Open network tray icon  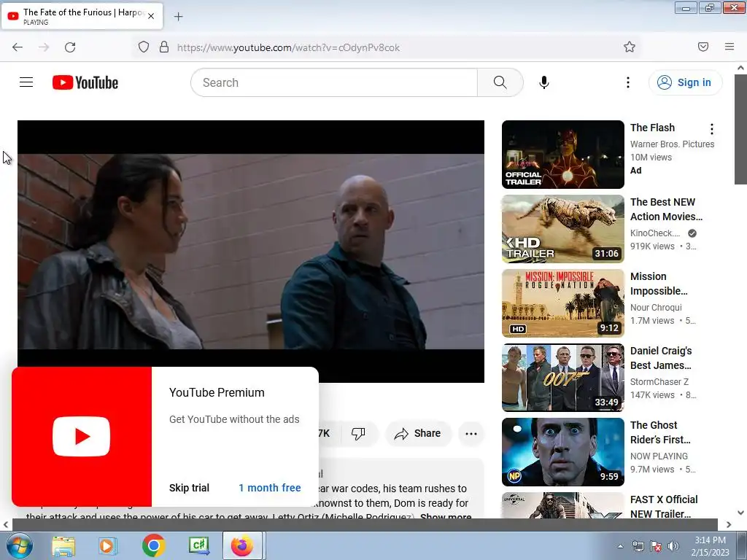638,546
